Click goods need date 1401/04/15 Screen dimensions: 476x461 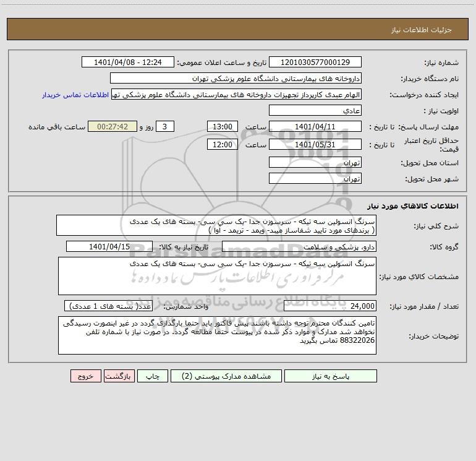tap(109, 246)
